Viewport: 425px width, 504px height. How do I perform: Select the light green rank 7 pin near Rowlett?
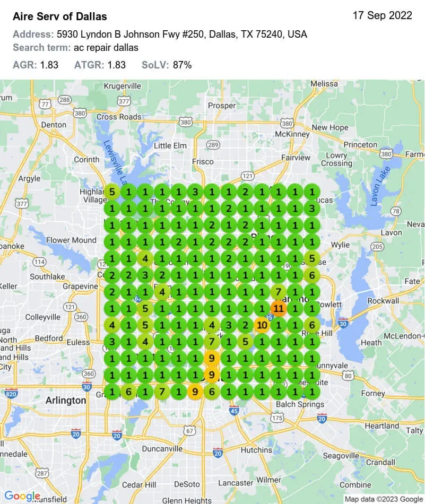(277, 291)
